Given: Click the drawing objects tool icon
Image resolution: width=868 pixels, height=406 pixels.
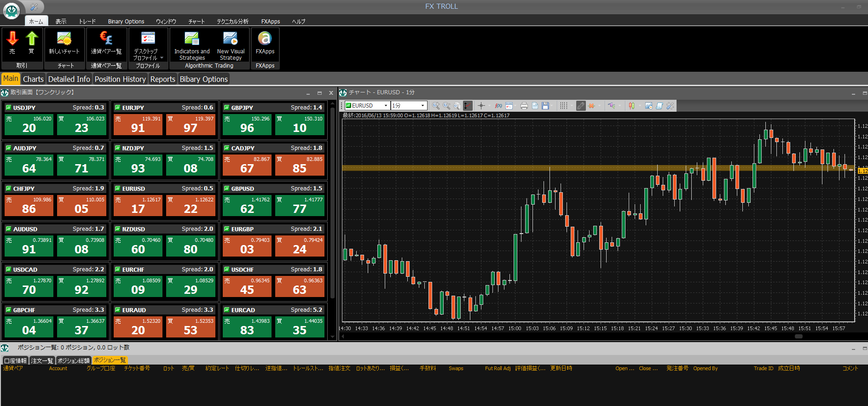Looking at the screenshot, I should click(x=612, y=106).
